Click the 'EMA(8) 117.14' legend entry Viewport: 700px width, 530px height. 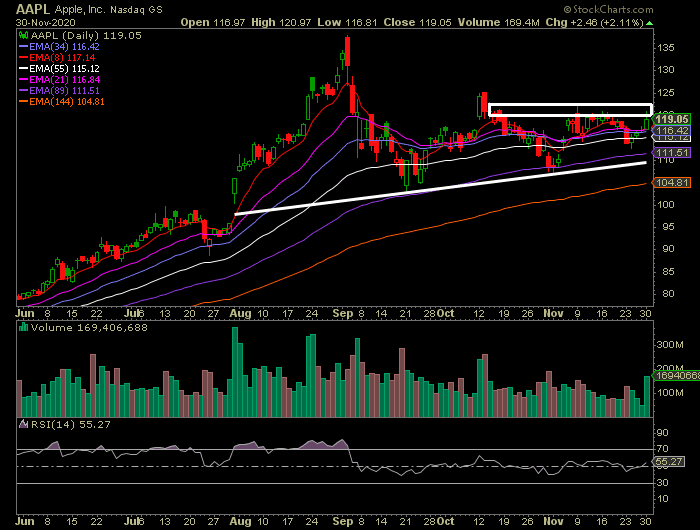pos(57,58)
